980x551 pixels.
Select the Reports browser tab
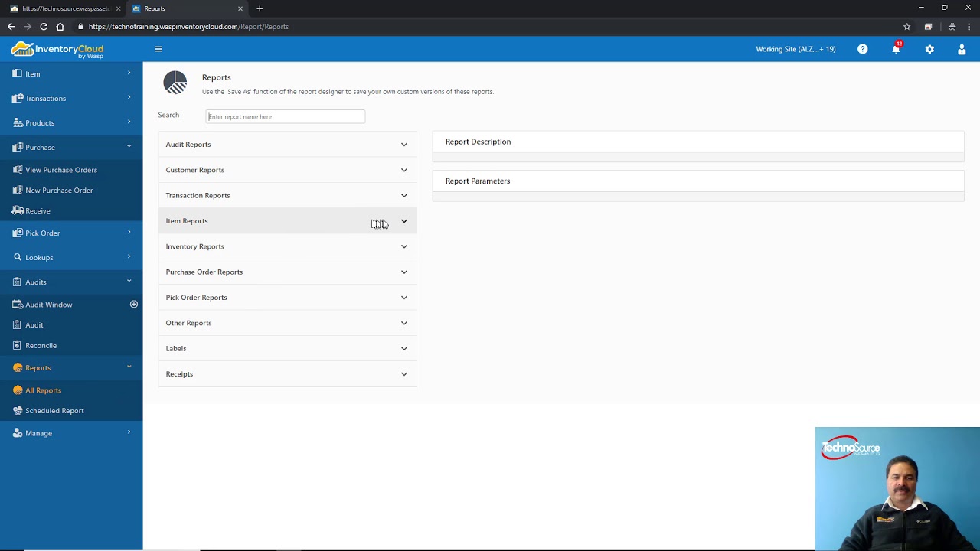point(187,8)
